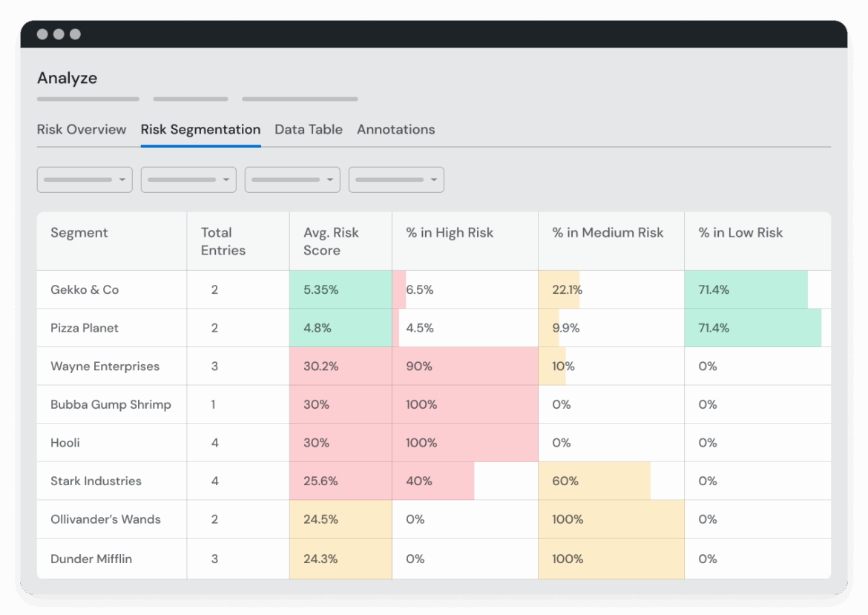Click Bubba Gump Shrimp's total entries value 1
The width and height of the screenshot is (868, 615).
(213, 404)
